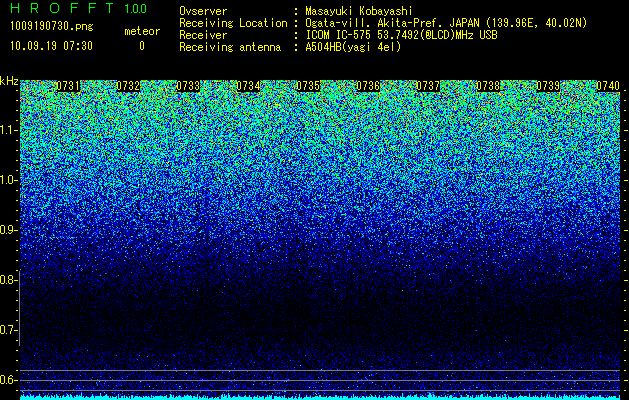Screen dimensions: 629x400
Task: Click the Ovserver label
Action: click(203, 11)
